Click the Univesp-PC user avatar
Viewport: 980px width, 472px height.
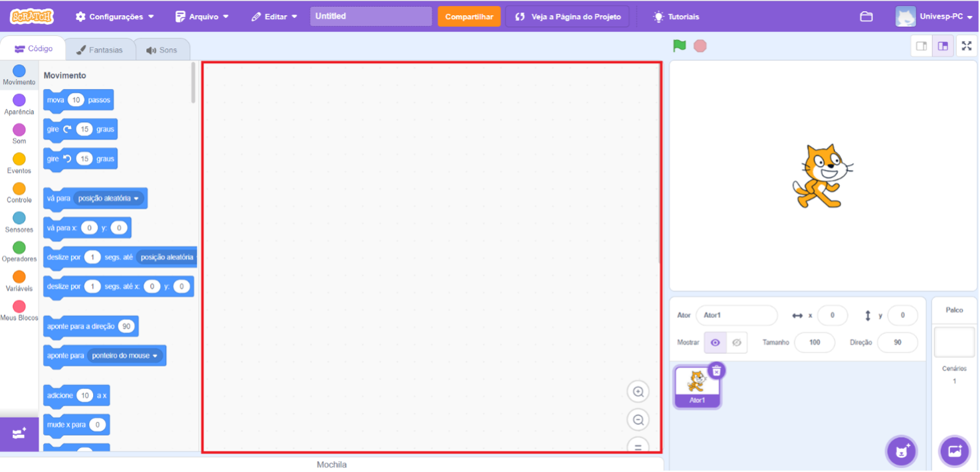click(906, 17)
